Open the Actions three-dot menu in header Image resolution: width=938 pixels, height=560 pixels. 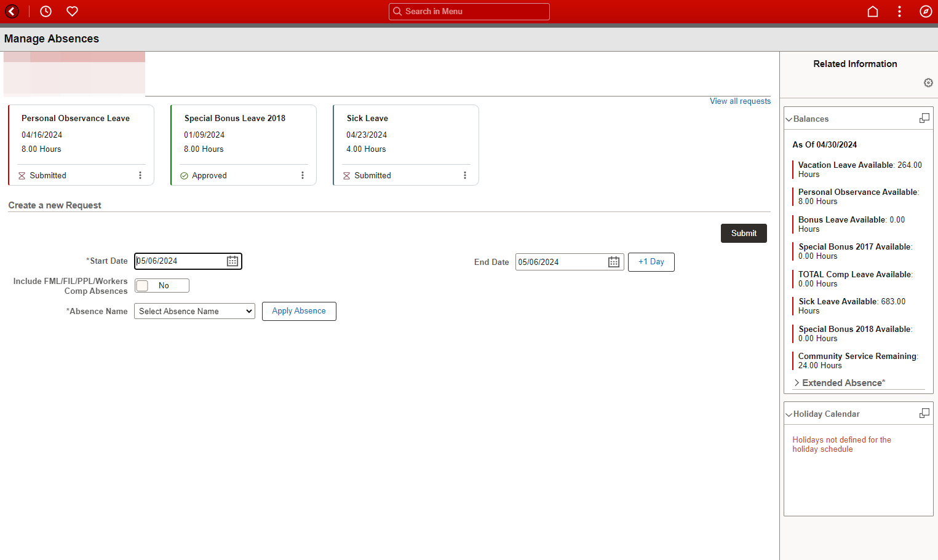[x=899, y=11]
